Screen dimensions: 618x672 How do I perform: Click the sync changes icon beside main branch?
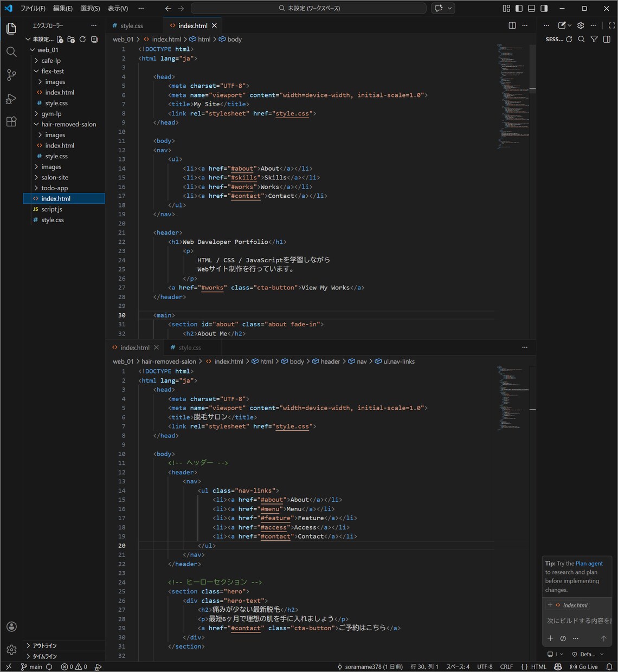coord(49,667)
